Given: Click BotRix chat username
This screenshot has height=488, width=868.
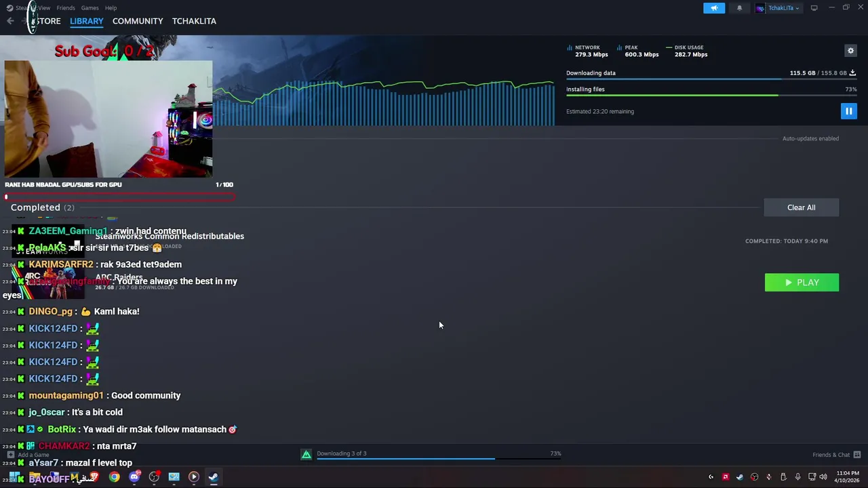Looking at the screenshot, I should coord(62,429).
